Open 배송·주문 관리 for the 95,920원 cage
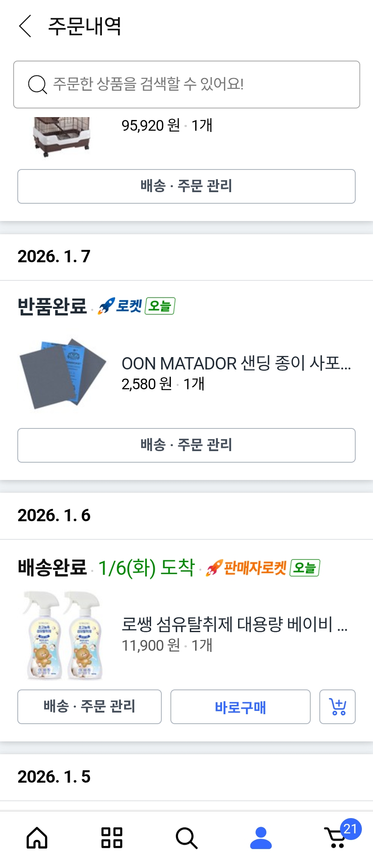This screenshot has width=373, height=868. (186, 186)
